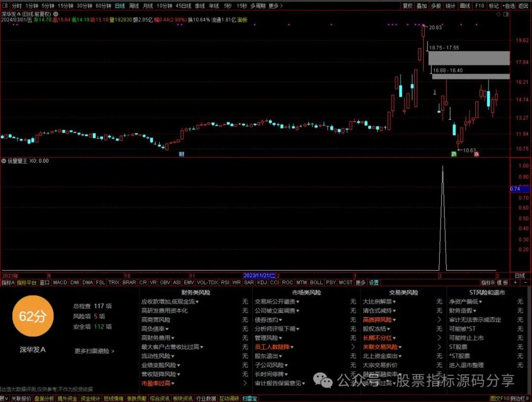This screenshot has height=402, width=532.
Task: Toggle the 侧边栏 sidebar button
Action: [x=520, y=398]
